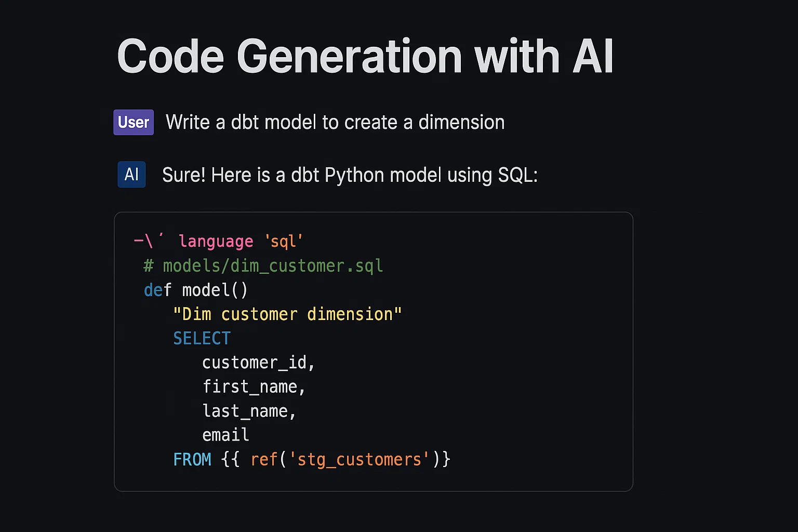Click the def model() function line
Viewport: 798px width, 532px height.
pyautogui.click(x=195, y=290)
